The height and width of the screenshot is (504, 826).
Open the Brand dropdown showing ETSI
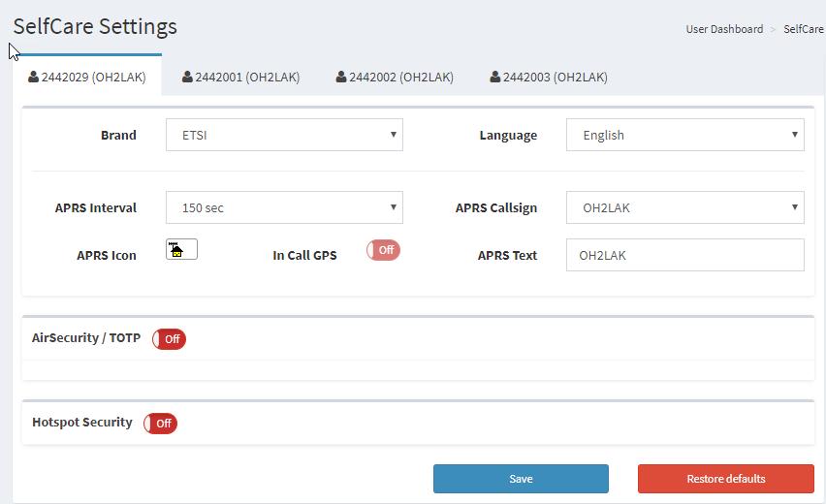point(284,135)
